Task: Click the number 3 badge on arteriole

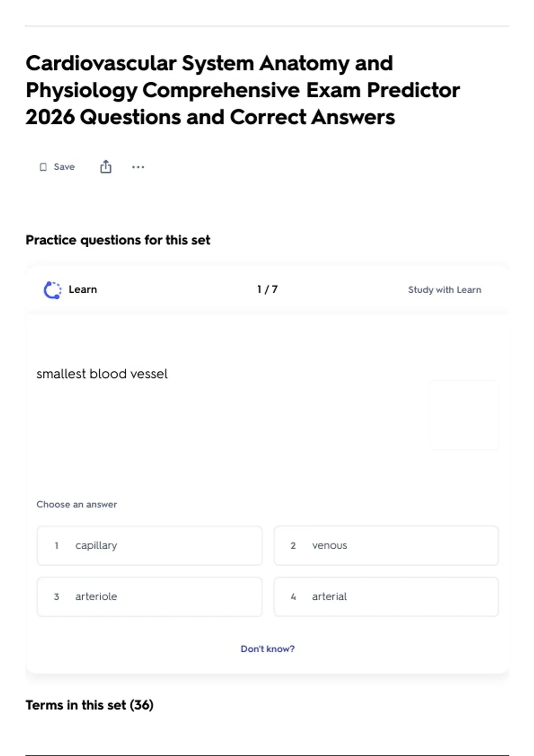Action: (x=57, y=597)
